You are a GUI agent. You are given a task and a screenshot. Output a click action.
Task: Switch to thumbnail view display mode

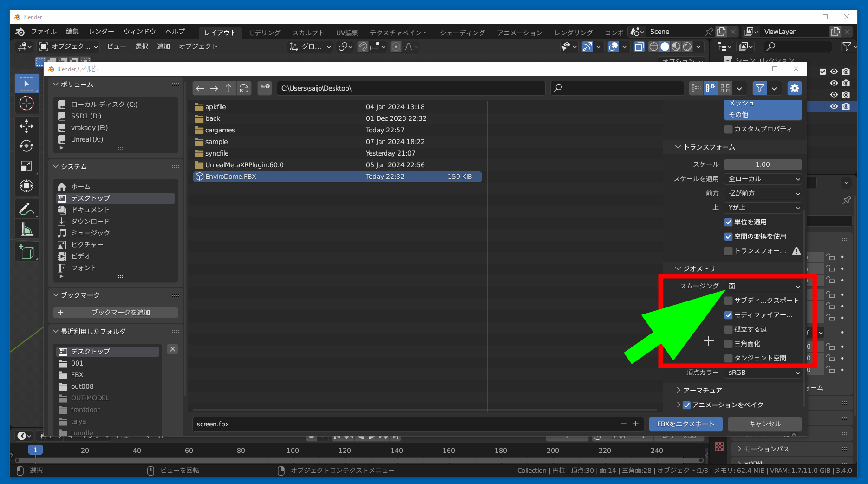(725, 88)
